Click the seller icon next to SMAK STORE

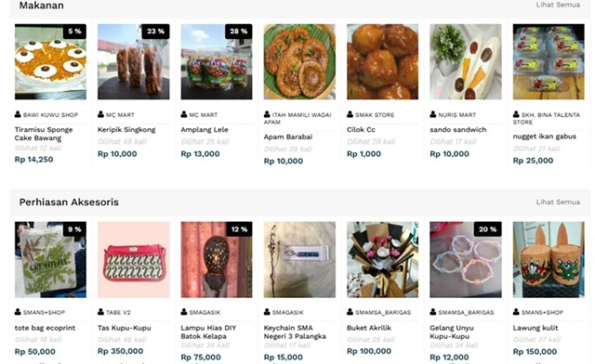(350, 114)
